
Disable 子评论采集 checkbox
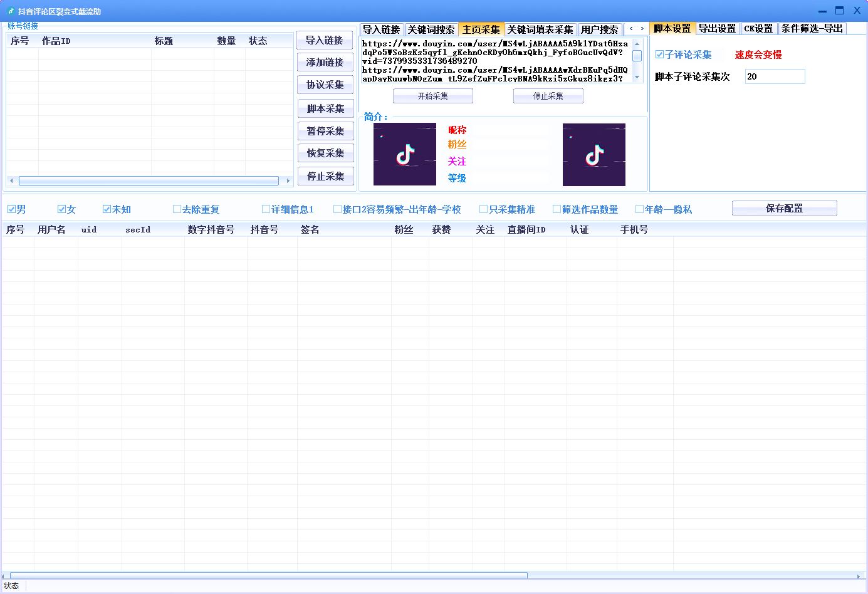tap(659, 55)
